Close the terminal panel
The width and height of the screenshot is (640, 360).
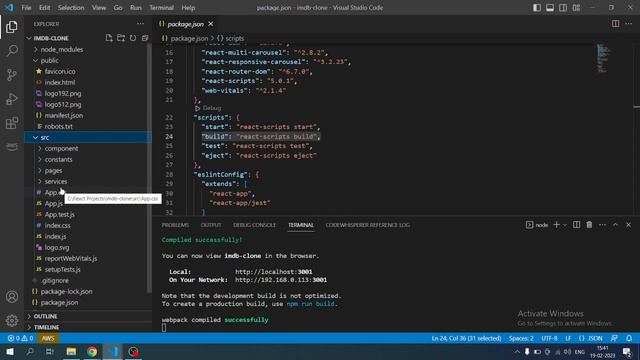click(x=629, y=225)
